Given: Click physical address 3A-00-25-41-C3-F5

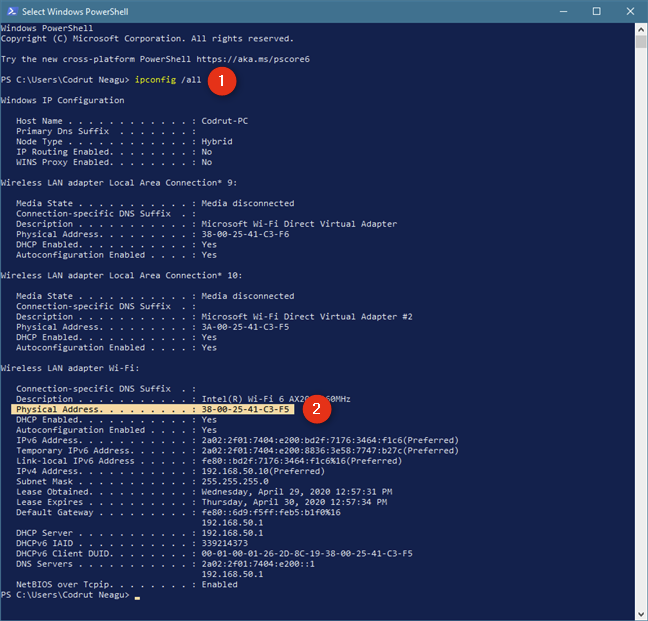Looking at the screenshot, I should (x=245, y=327).
